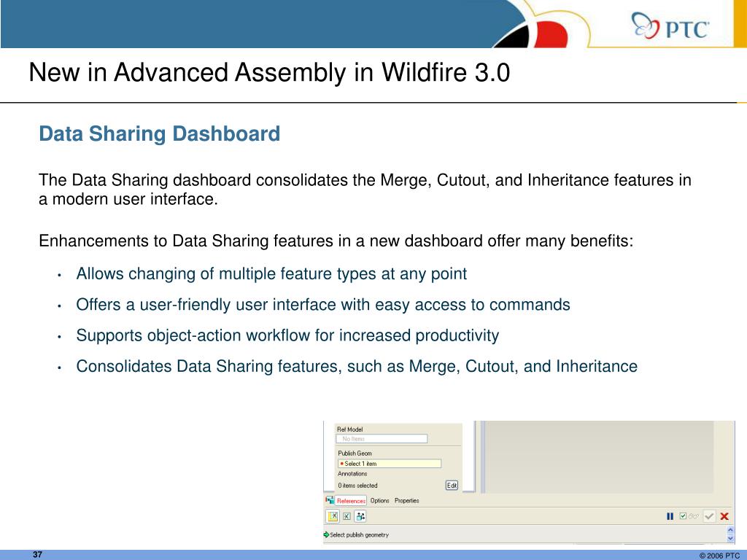This screenshot has width=747, height=560.
Task: Open the References tab
Action: point(351,500)
